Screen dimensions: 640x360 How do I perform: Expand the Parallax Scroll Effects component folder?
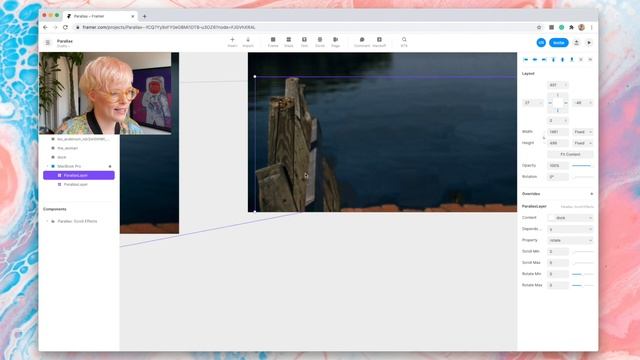pos(47,221)
